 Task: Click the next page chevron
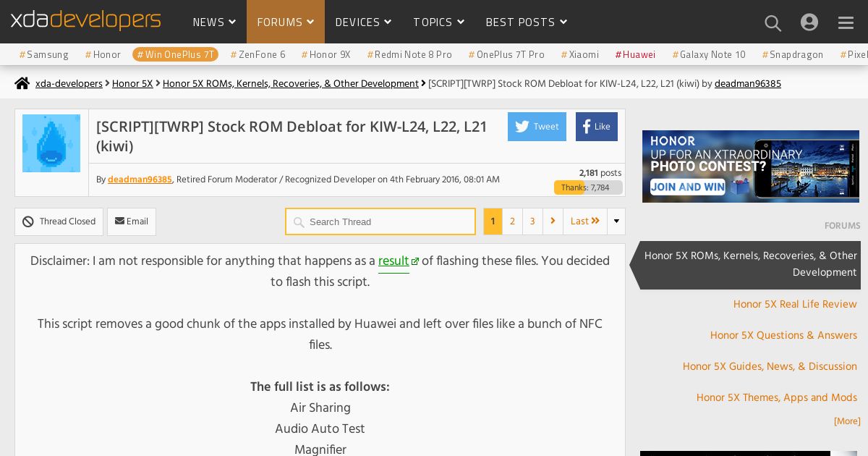pyautogui.click(x=553, y=221)
